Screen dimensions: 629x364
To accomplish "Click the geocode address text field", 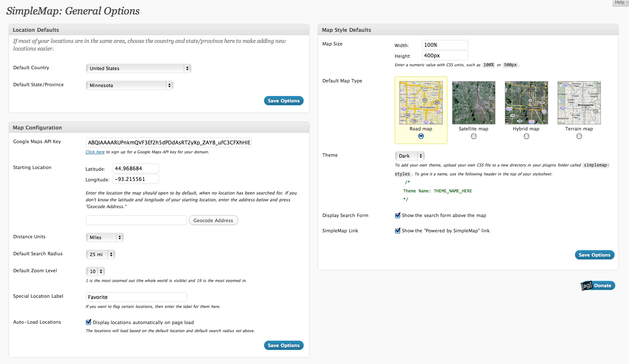I will coord(137,220).
